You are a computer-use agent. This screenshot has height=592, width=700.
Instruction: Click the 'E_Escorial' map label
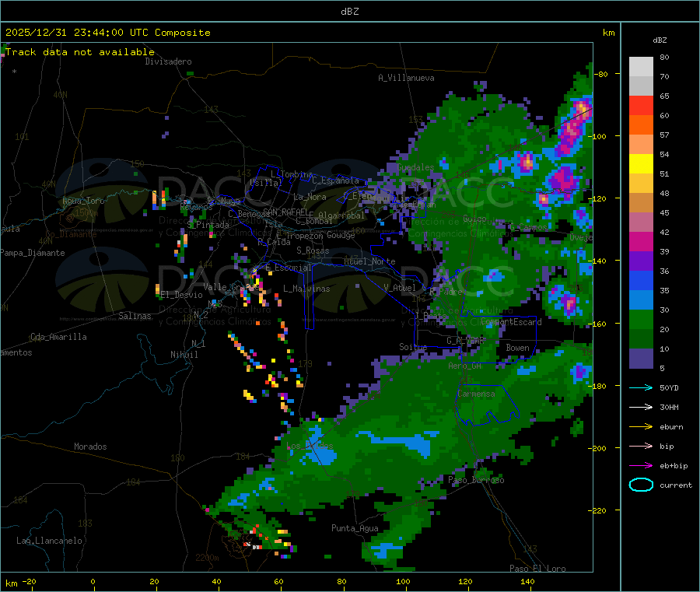288,268
